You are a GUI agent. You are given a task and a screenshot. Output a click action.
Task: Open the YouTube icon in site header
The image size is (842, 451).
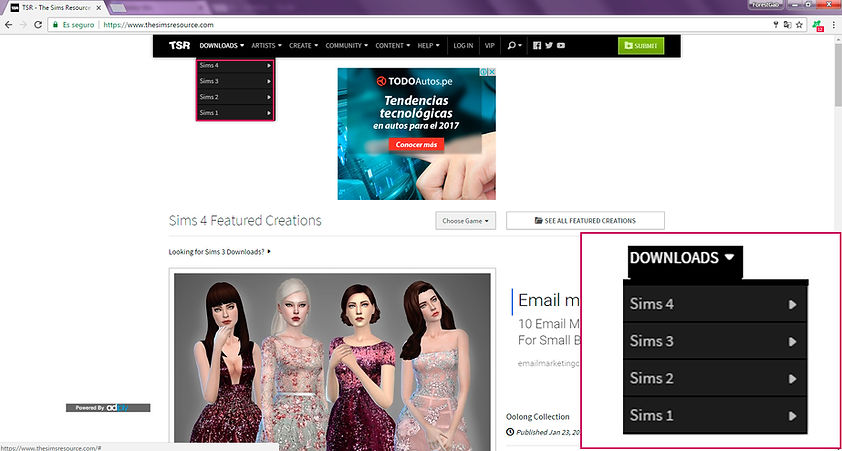tap(561, 46)
